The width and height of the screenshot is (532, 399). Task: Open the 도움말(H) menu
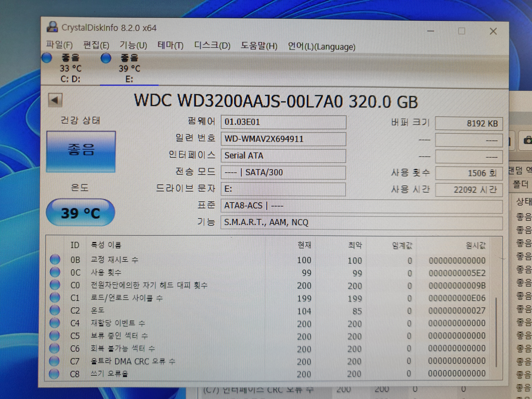click(259, 46)
